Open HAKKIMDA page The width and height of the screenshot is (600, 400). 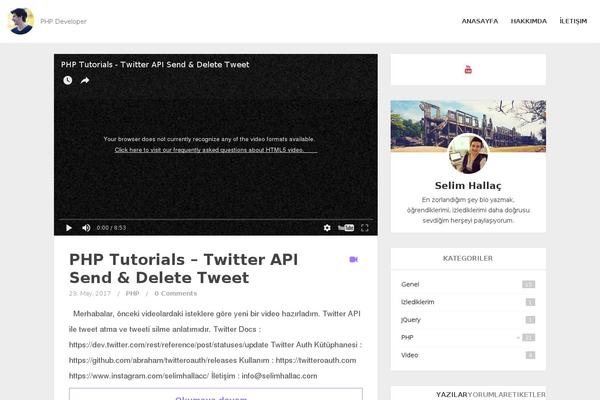pyautogui.click(x=528, y=21)
